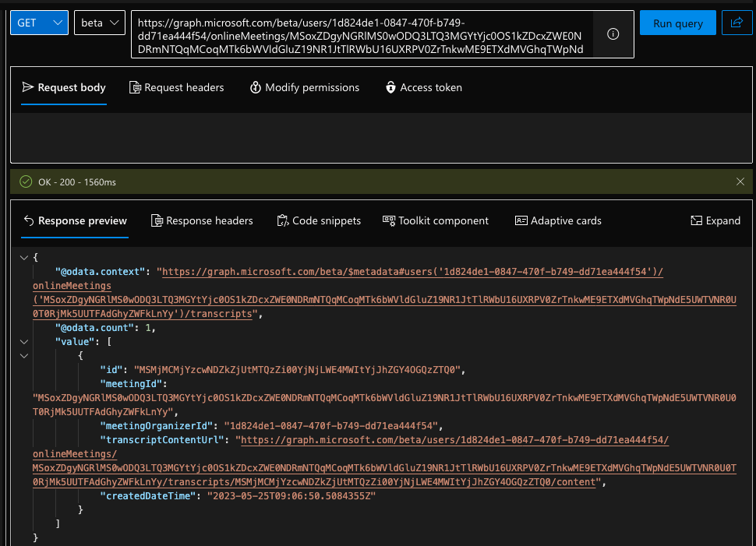
Task: Open the Modify permissions tab
Action: point(304,87)
